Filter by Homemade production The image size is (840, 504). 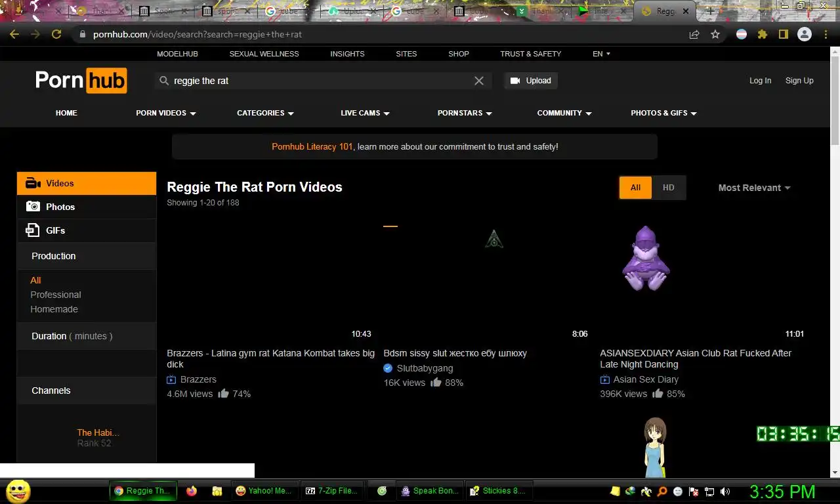54,309
